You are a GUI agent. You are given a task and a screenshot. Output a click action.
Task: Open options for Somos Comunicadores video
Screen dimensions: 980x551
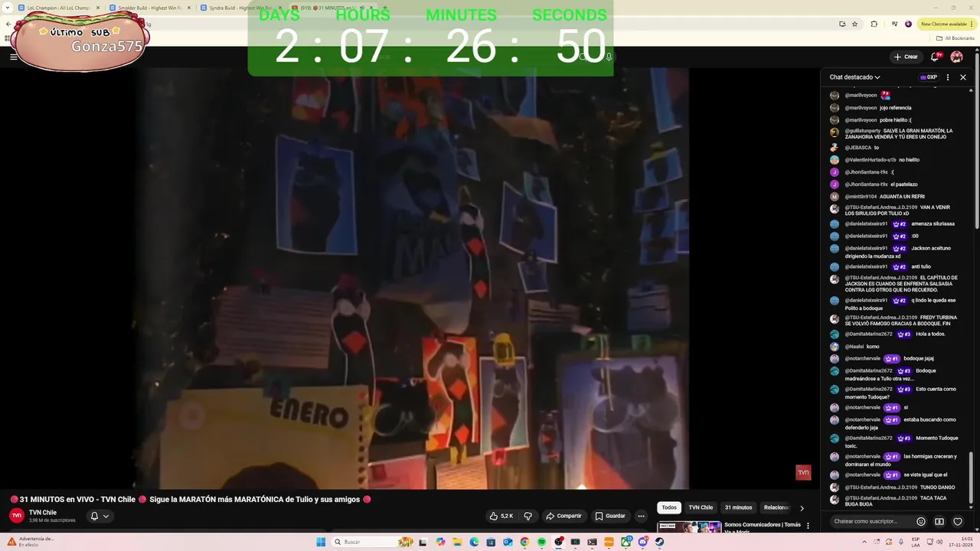[808, 526]
